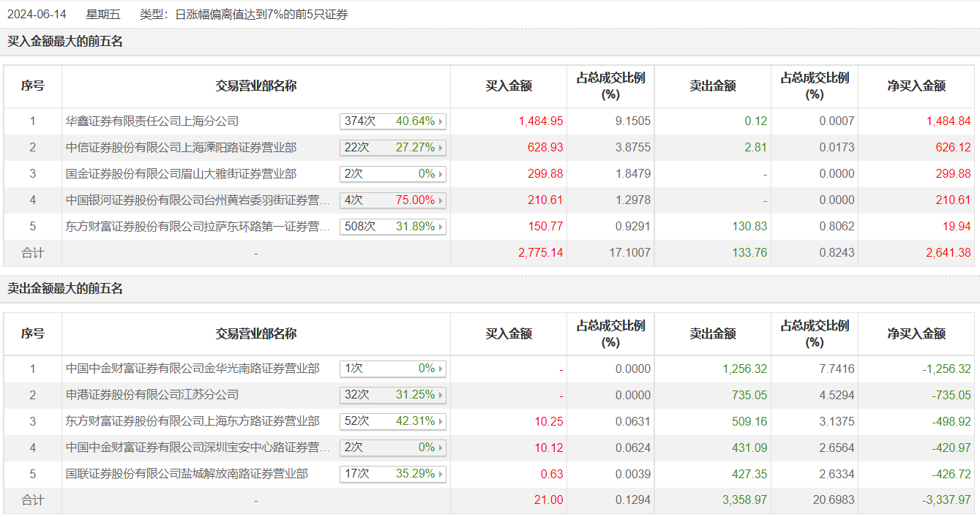Open the 508次 31.89% stats box
The image size is (980, 517).
pos(393,227)
